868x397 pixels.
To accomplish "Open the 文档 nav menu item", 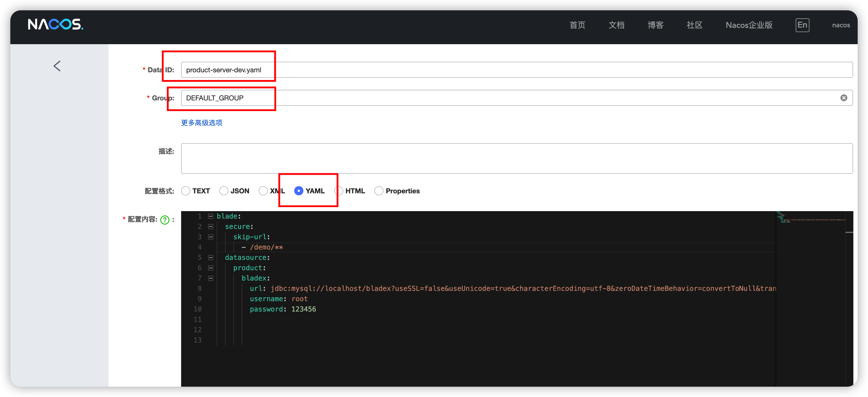I will click(616, 25).
